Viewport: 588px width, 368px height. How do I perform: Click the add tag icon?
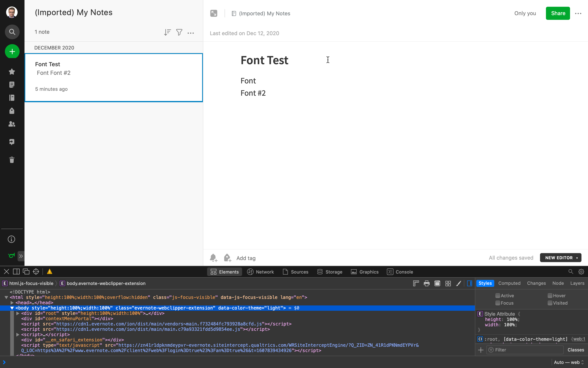[227, 258]
